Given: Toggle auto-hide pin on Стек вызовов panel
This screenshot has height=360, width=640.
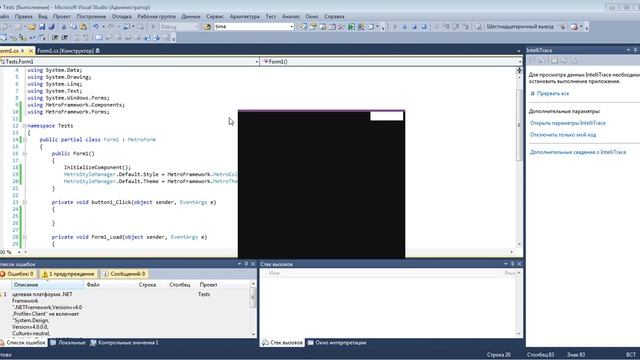Looking at the screenshot, I should pyautogui.click(x=513, y=264).
